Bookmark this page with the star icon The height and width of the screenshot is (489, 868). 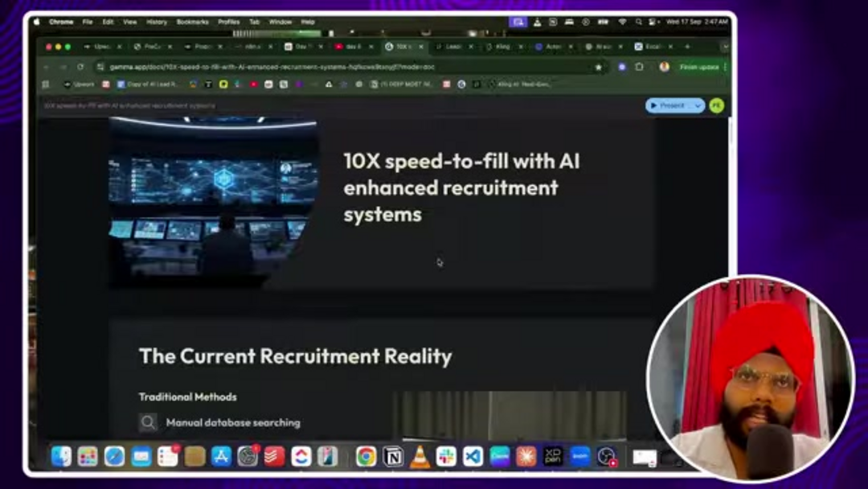tap(599, 68)
